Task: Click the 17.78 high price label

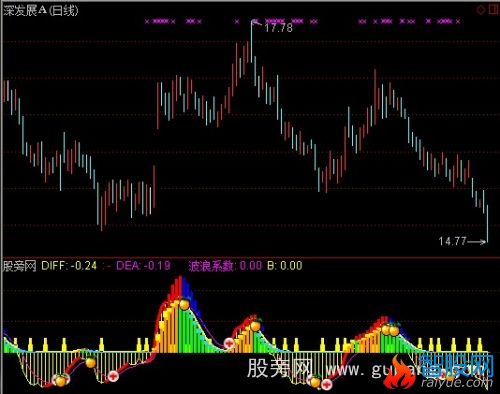Action: (x=279, y=28)
